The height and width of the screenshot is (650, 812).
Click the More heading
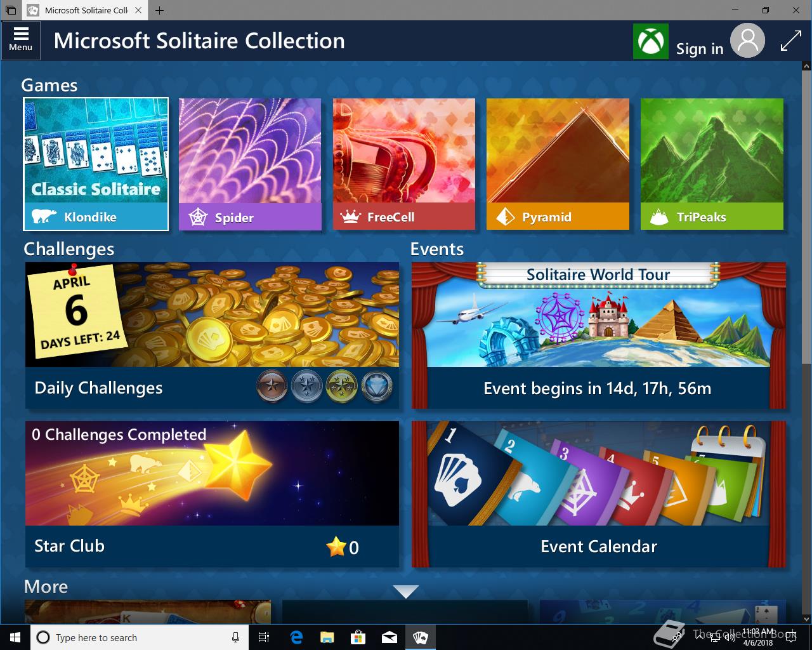(46, 587)
